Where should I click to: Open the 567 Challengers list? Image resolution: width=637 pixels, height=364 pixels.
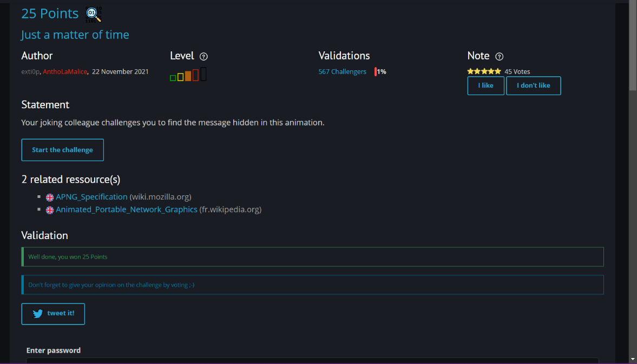click(342, 71)
